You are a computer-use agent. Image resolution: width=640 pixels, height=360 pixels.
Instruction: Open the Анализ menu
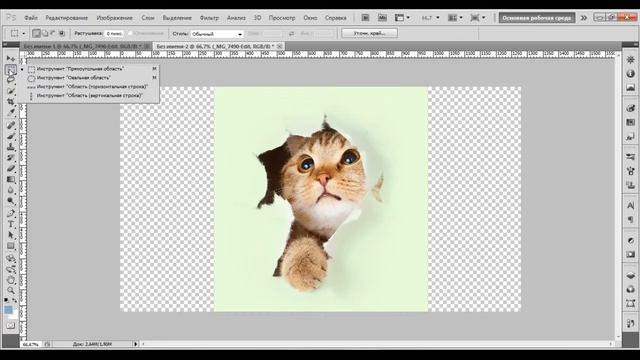point(236,18)
